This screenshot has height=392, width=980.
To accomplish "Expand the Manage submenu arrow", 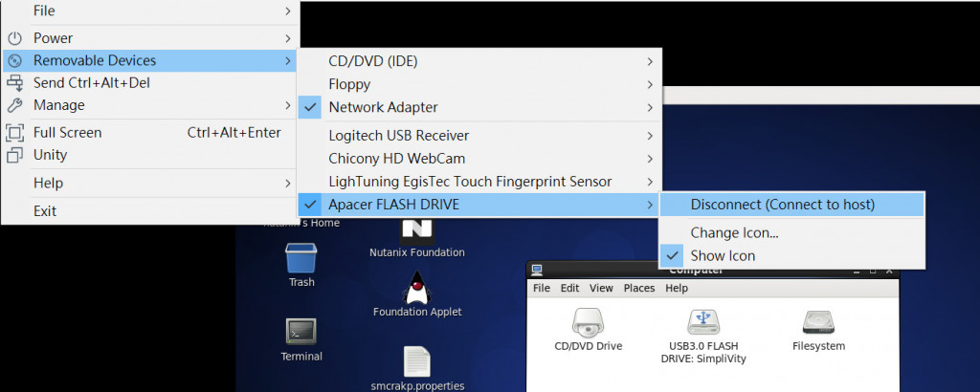I will (x=287, y=105).
